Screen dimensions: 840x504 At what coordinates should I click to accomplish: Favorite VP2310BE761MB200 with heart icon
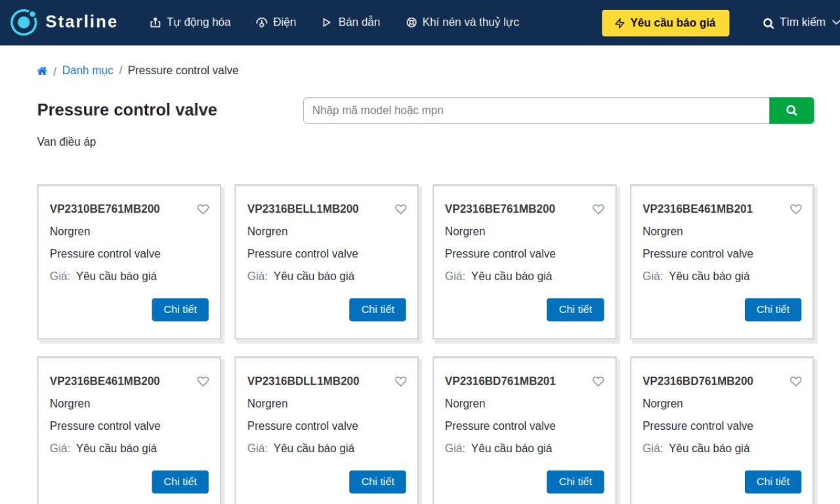[x=203, y=209]
